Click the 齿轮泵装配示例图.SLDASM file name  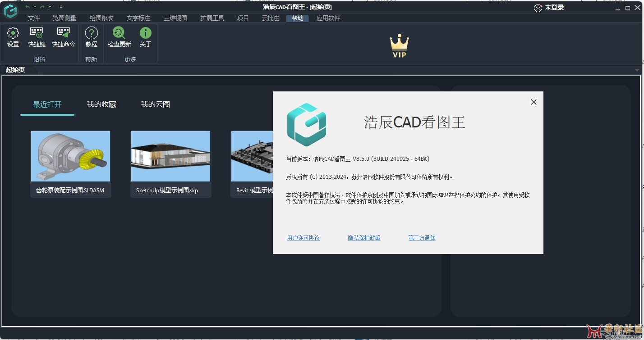(70, 190)
